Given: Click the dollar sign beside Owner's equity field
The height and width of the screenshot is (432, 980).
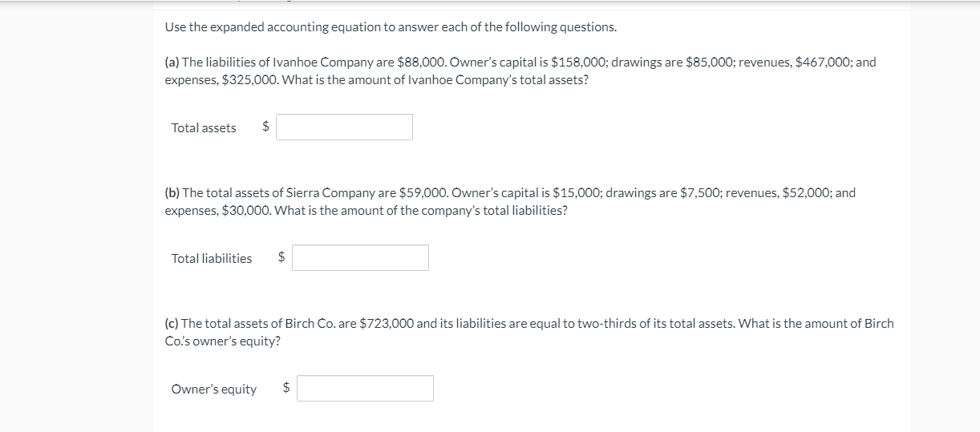Looking at the screenshot, I should (x=287, y=388).
